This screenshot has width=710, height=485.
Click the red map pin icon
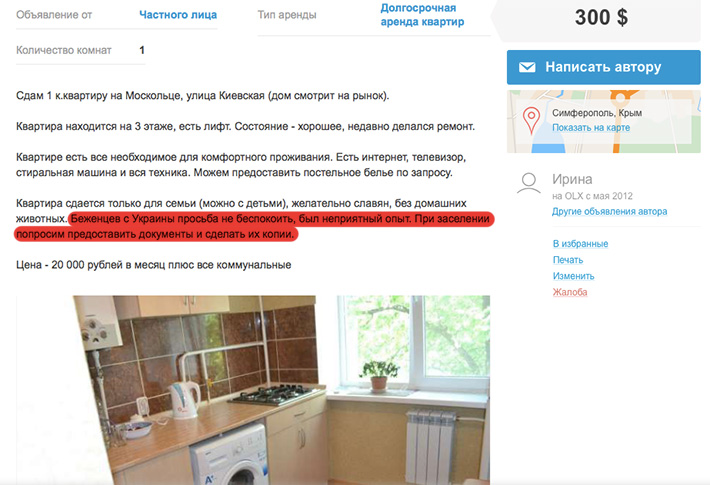pyautogui.click(x=531, y=120)
